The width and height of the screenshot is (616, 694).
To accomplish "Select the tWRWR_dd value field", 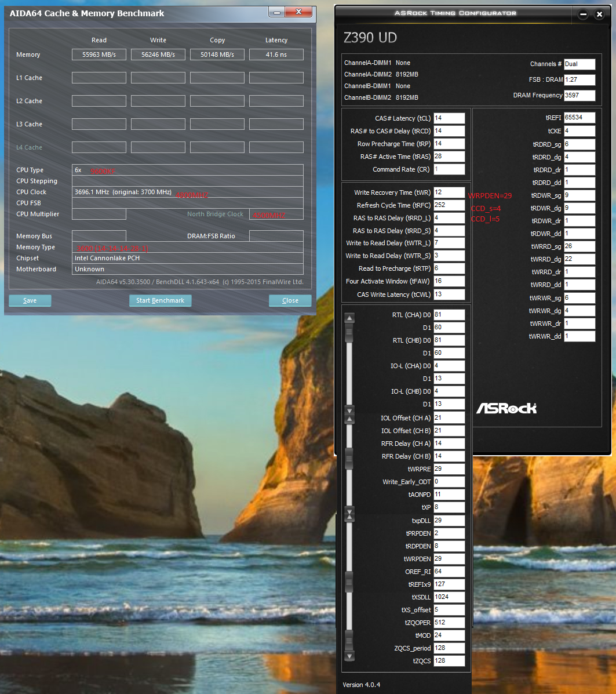I will point(579,336).
